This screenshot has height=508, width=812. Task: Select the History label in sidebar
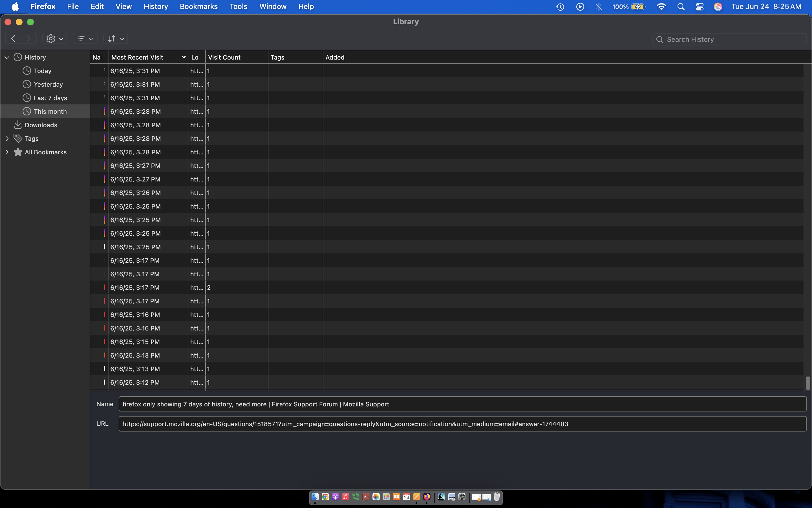[35, 58]
